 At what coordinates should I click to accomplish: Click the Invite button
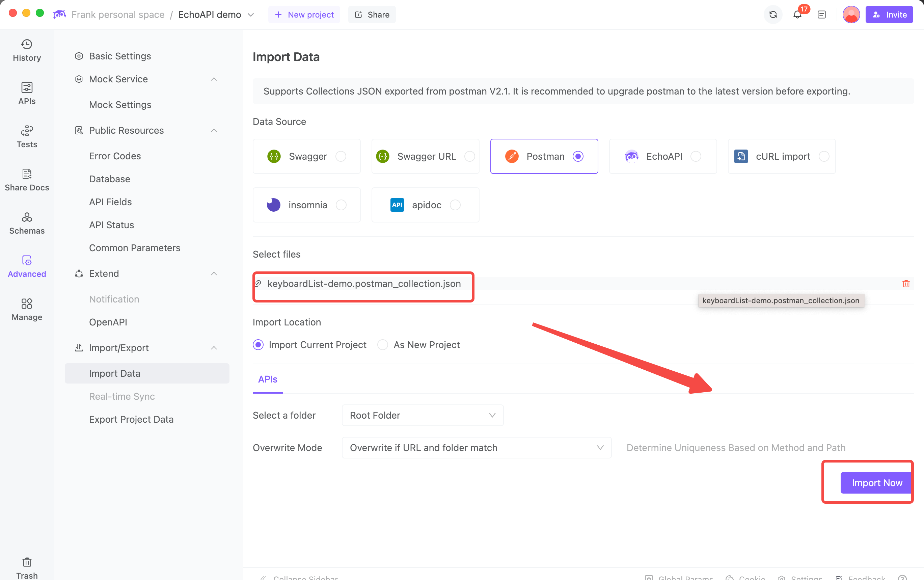[889, 15]
